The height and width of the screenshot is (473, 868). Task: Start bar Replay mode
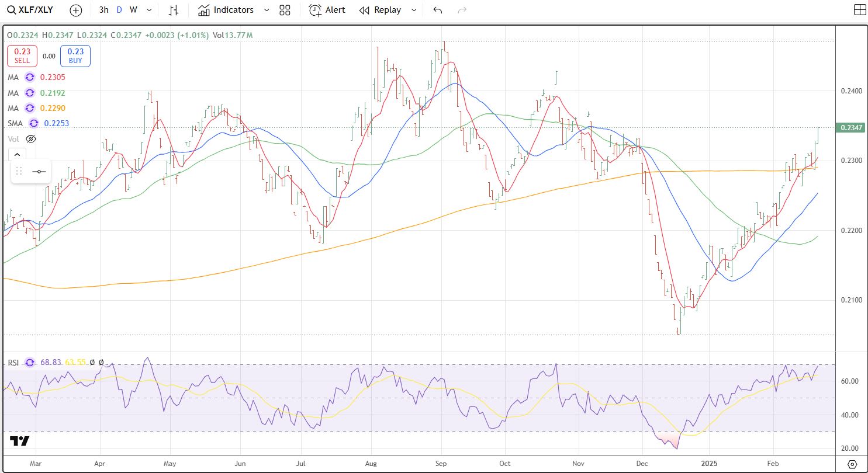pyautogui.click(x=381, y=10)
